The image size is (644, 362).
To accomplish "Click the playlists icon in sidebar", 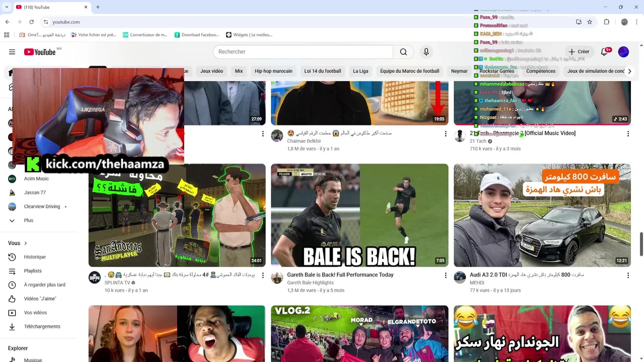I will pyautogui.click(x=12, y=271).
